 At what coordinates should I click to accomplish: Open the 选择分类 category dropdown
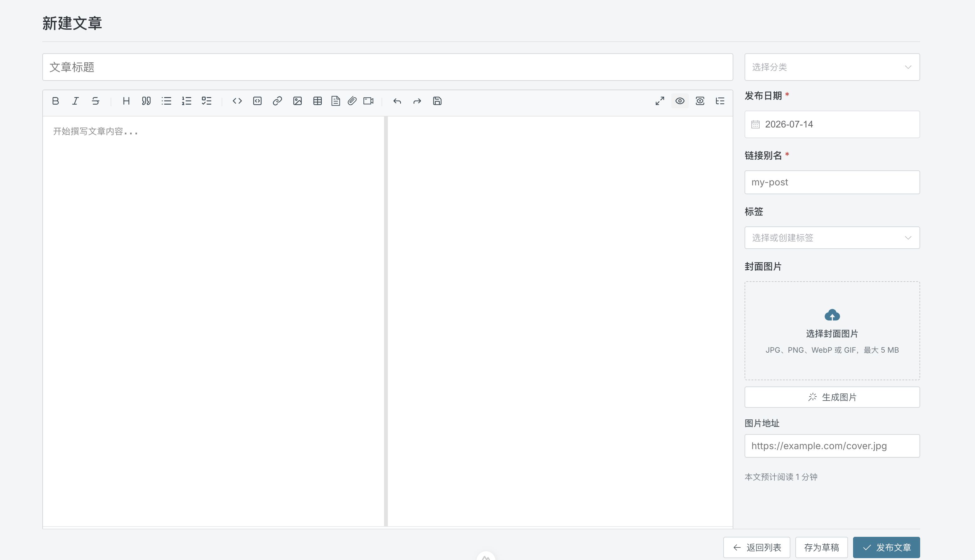coord(832,67)
